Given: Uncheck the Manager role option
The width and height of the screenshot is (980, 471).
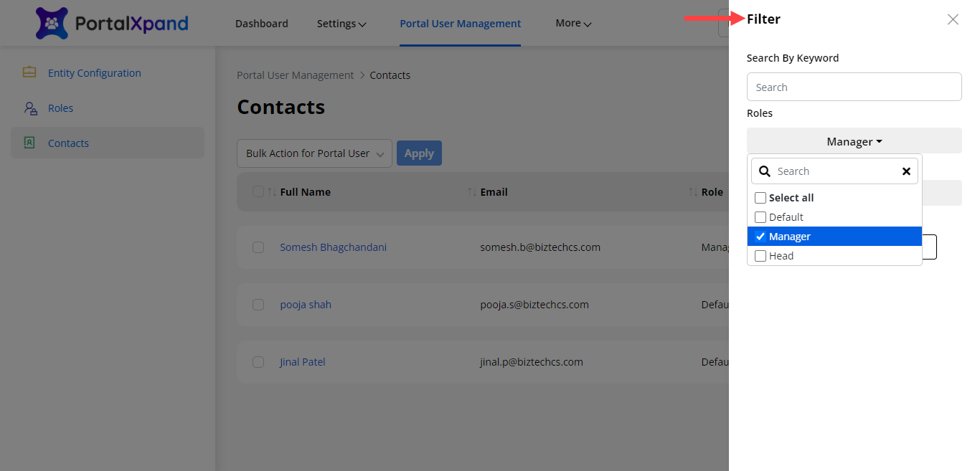Looking at the screenshot, I should tap(760, 237).
